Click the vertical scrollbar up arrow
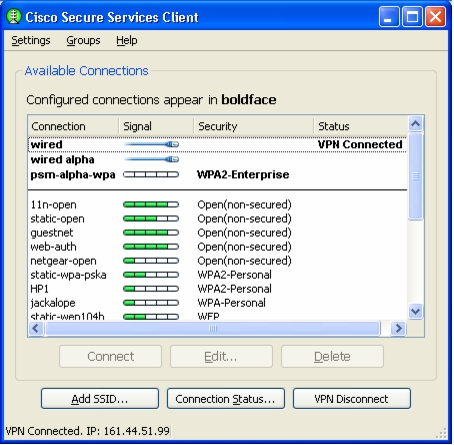The height and width of the screenshot is (445, 454). coord(415,124)
